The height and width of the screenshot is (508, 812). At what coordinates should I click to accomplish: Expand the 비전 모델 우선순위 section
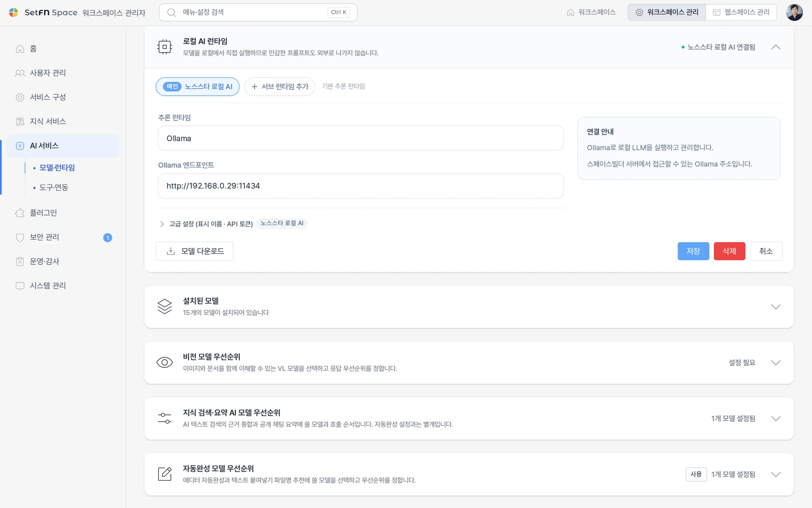(x=776, y=362)
